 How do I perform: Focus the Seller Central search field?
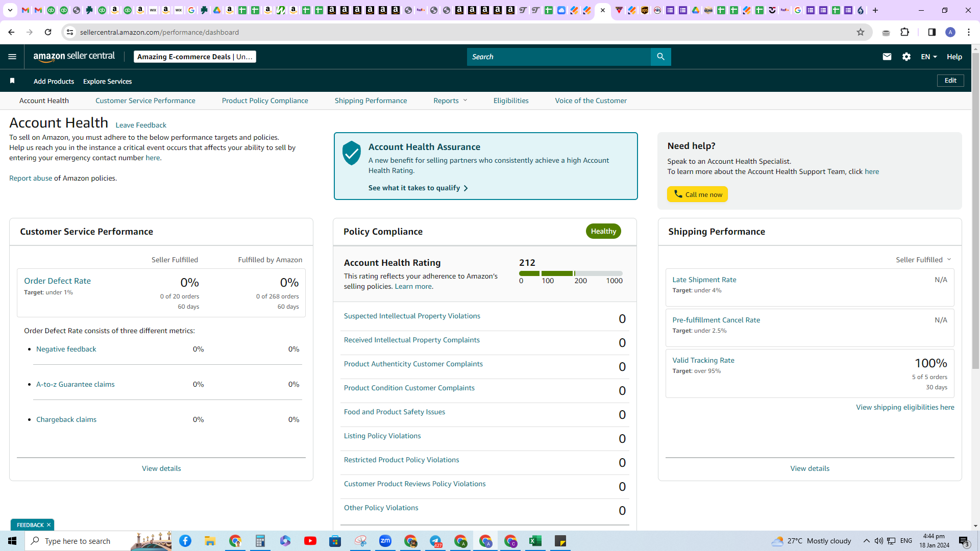tap(559, 57)
